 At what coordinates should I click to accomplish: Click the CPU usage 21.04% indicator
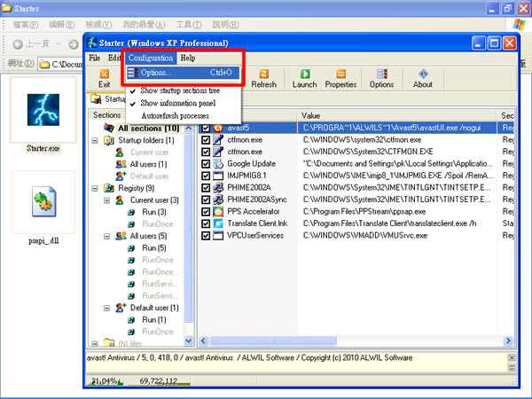[104, 381]
